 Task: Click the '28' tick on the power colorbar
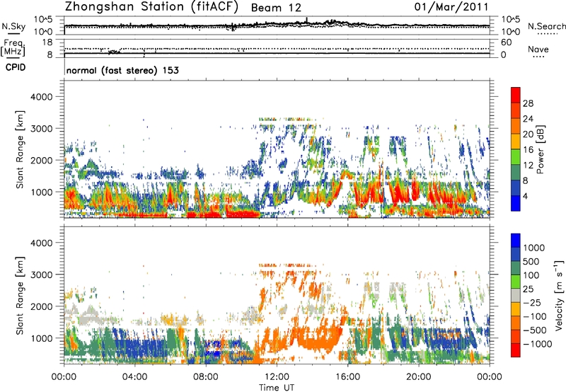tap(528, 103)
